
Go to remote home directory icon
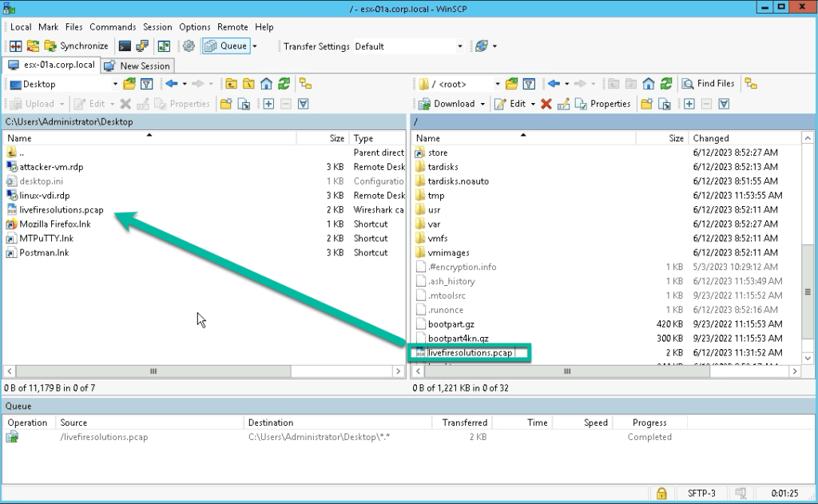click(x=649, y=84)
